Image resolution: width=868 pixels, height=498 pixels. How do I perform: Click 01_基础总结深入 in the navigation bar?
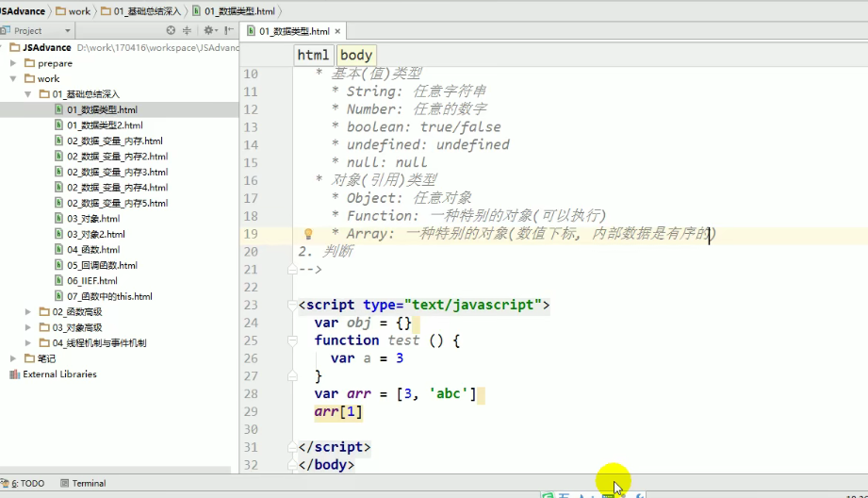141,11
